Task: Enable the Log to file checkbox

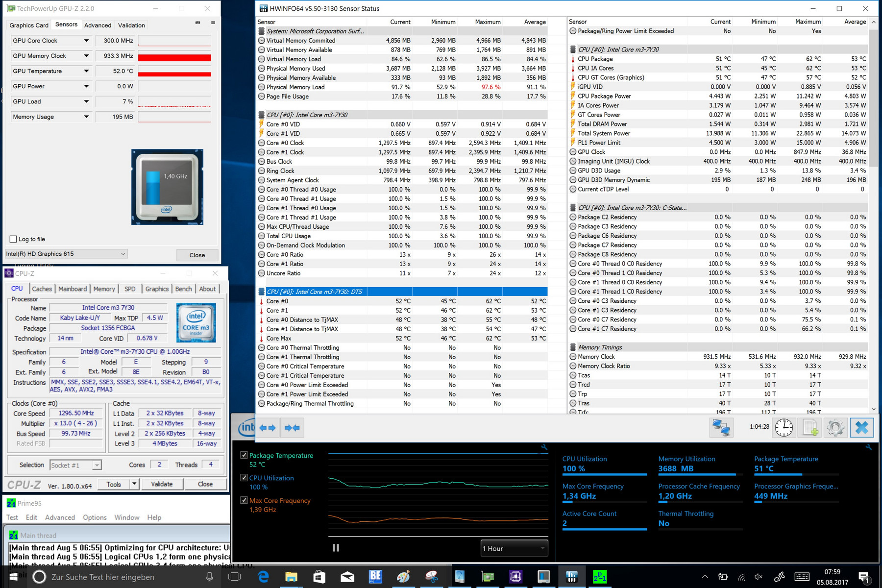Action: (13, 239)
